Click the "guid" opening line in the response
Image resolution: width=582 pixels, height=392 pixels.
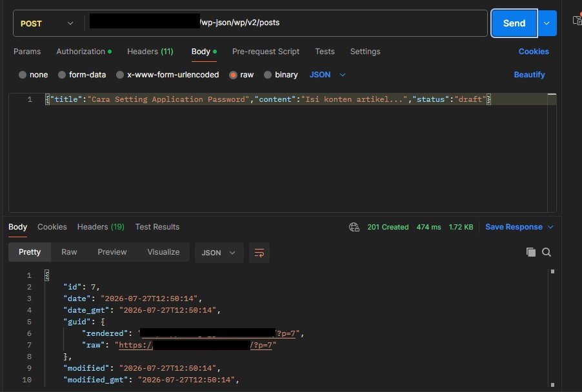[84, 322]
